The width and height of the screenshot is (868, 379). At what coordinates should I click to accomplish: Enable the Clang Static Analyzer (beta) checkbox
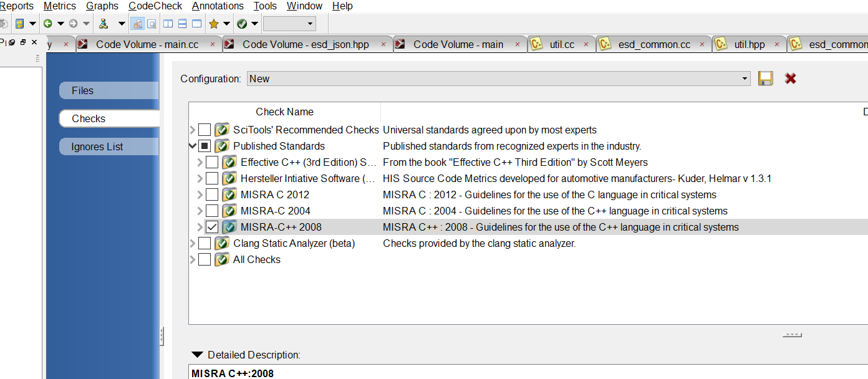point(205,243)
